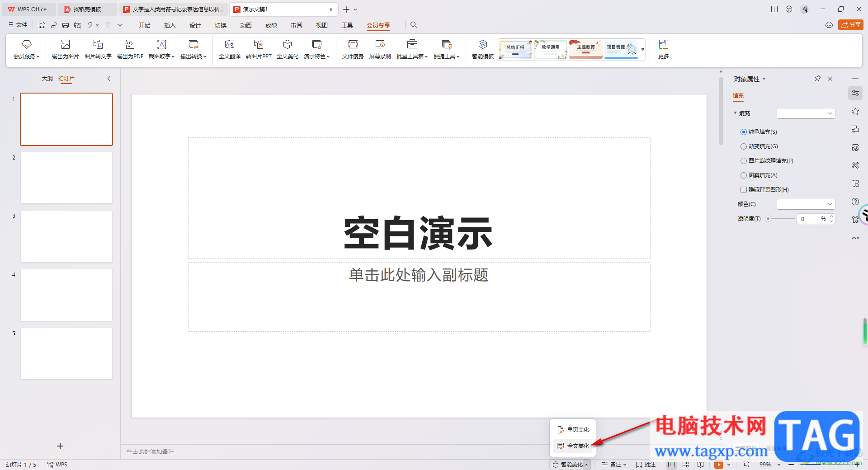Click the print preview icon
The width and height of the screenshot is (868, 470).
coord(77,25)
